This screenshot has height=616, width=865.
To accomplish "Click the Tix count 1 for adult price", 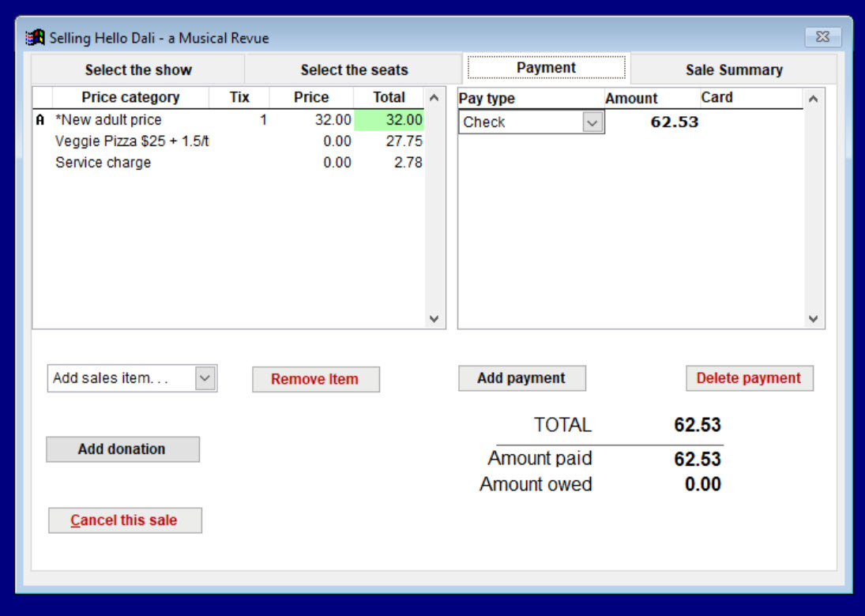I will pyautogui.click(x=264, y=120).
